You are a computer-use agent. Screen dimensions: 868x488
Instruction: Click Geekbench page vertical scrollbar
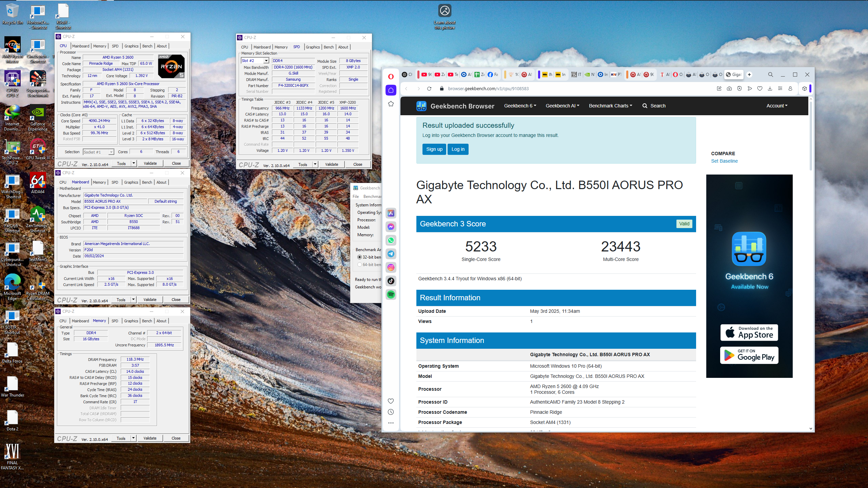pos(811,136)
